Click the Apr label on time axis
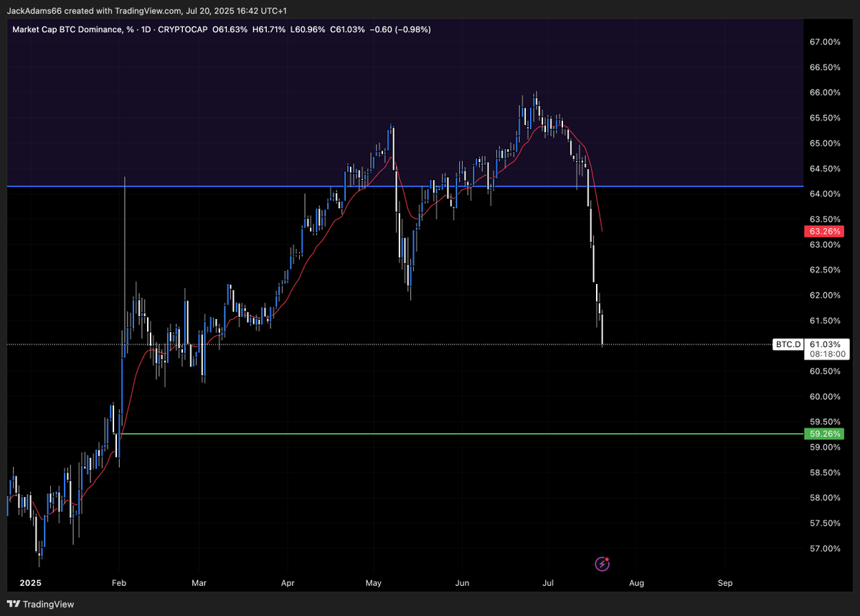The image size is (860, 616). 288,583
